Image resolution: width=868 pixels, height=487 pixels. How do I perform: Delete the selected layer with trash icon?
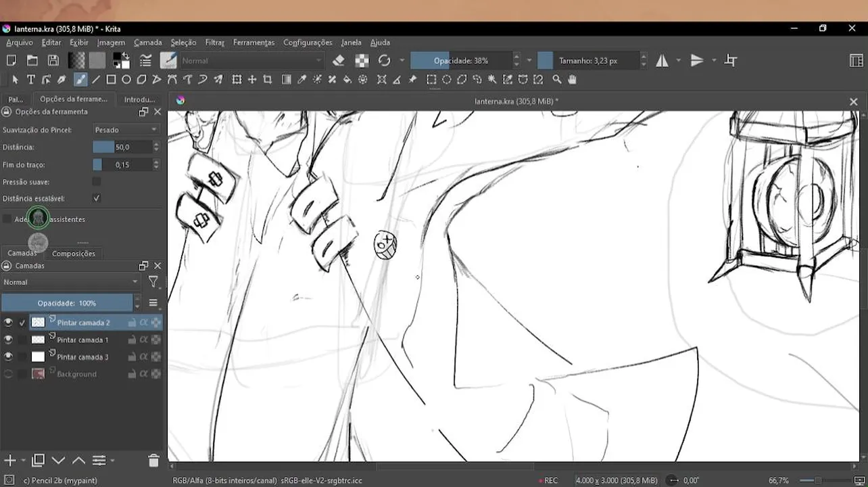click(153, 461)
